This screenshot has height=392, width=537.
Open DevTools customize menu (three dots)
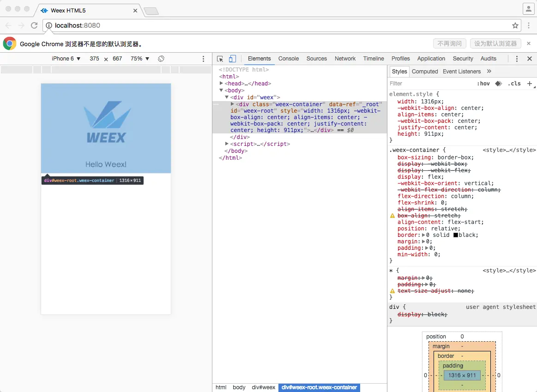pyautogui.click(x=516, y=59)
